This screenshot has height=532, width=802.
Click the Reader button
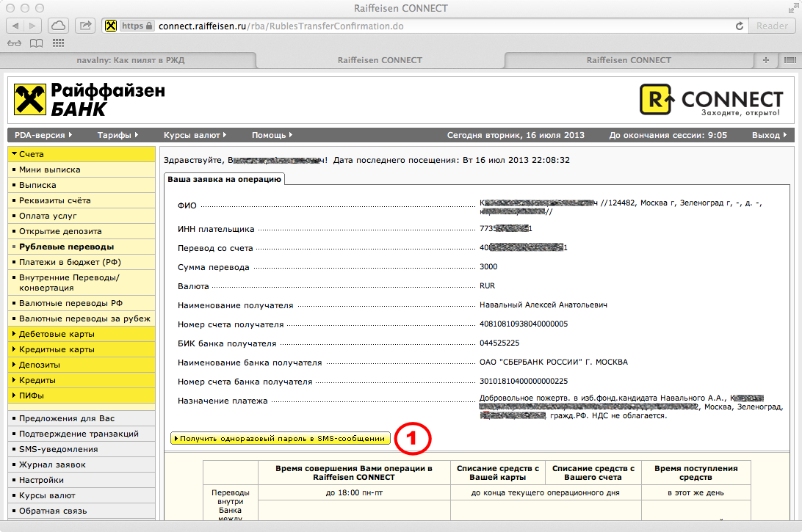(x=772, y=26)
